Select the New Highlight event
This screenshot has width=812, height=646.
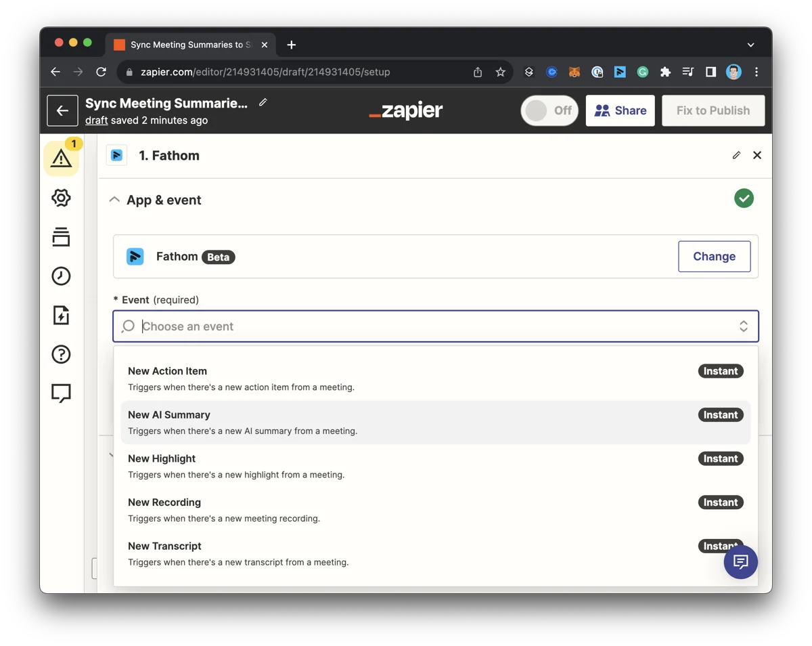click(x=436, y=466)
